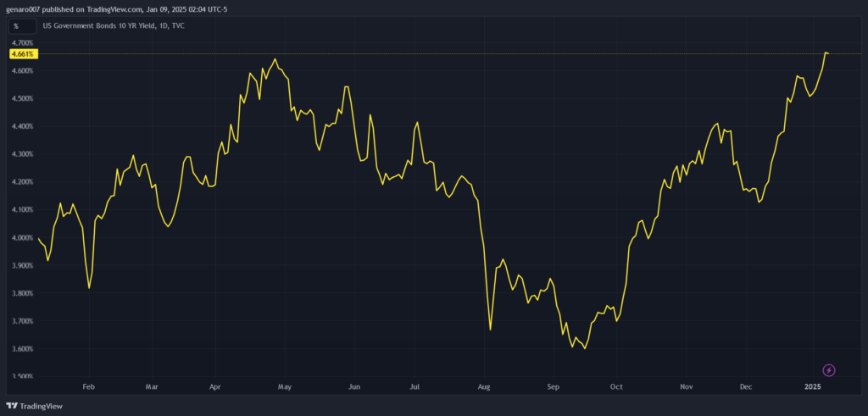This screenshot has width=868, height=416.
Task: Click the yellow 4.661% price label
Action: (x=22, y=54)
